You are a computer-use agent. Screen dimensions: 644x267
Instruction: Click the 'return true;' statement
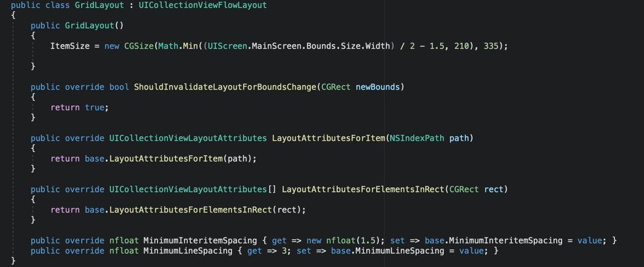[x=79, y=107]
